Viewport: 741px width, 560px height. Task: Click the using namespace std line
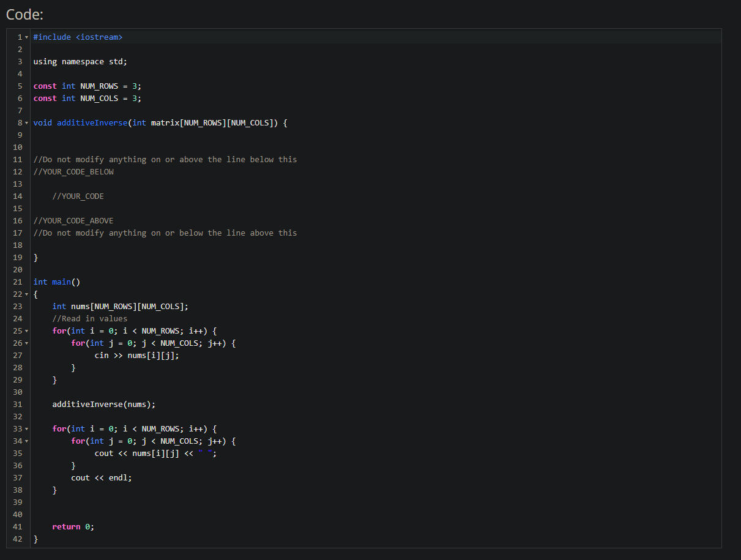[x=80, y=61]
